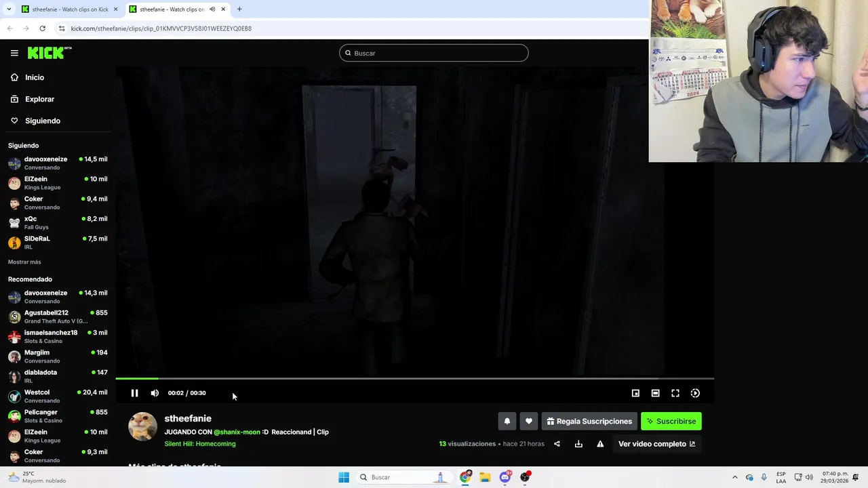This screenshot has width=868, height=488.
Task: Mute the clip volume
Action: pyautogui.click(x=155, y=393)
